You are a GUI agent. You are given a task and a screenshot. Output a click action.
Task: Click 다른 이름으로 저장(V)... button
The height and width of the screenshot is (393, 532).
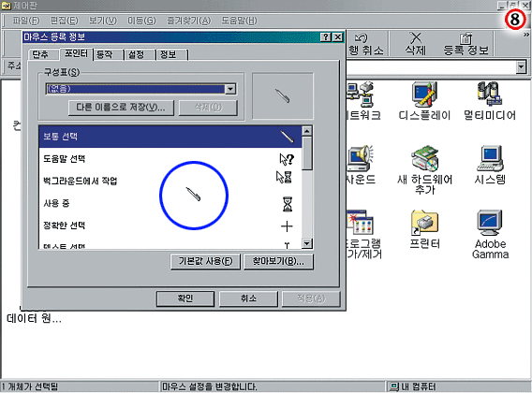[121, 108]
